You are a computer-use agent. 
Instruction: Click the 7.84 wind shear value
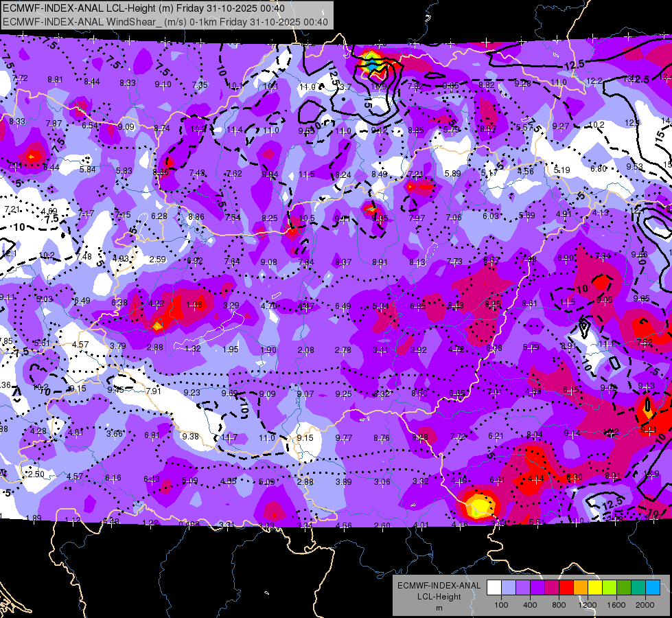[x=306, y=262]
